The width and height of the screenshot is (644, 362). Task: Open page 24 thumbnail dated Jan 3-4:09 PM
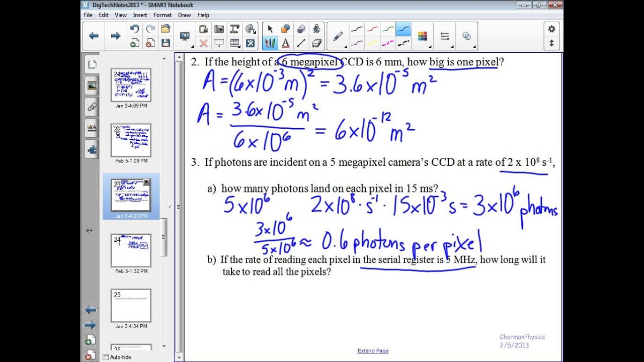coord(131,85)
